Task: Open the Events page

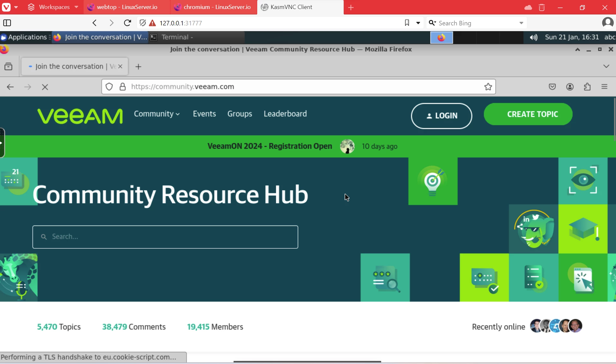Action: pos(204,114)
